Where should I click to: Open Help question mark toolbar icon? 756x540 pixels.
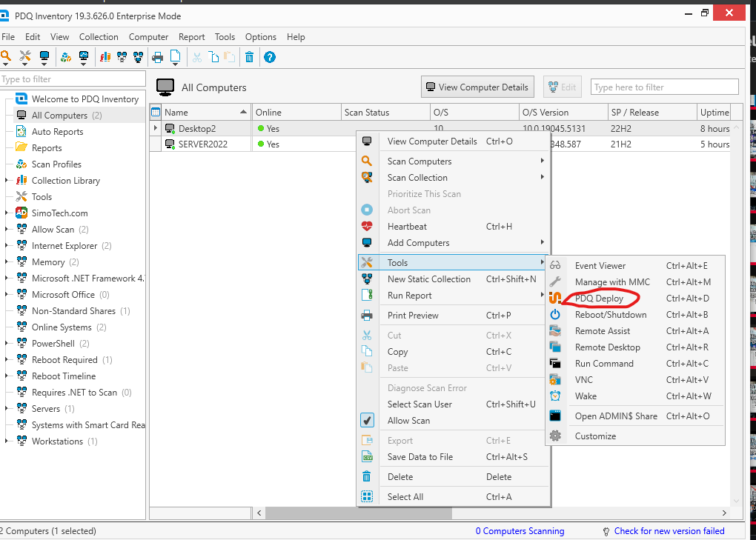(x=270, y=57)
